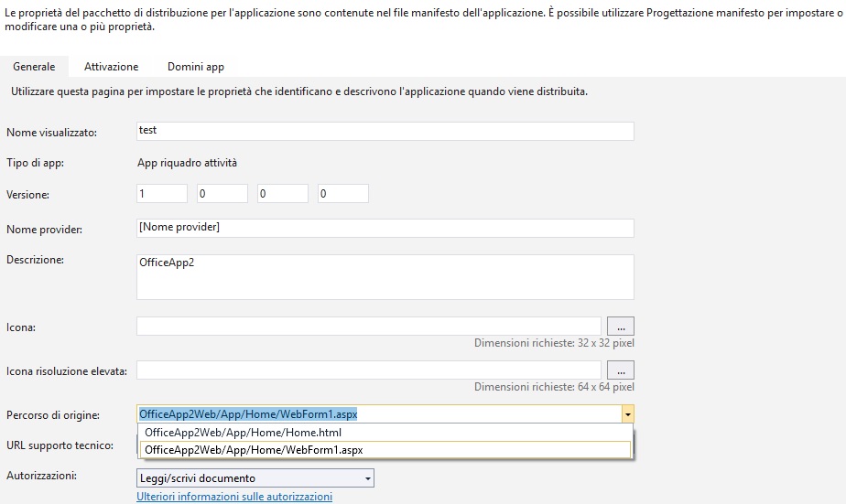Click the Percorso di origine combo box text
Image resolution: width=846 pixels, height=504 pixels.
379,414
